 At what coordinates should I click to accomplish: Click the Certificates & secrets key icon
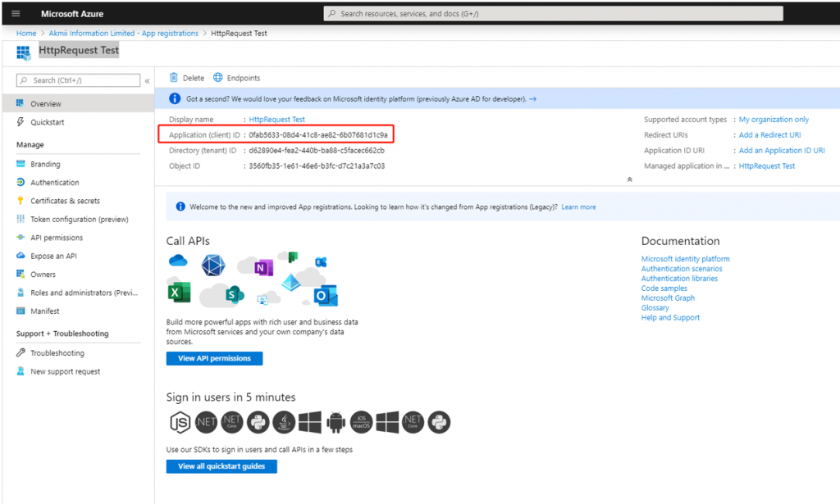(x=21, y=201)
